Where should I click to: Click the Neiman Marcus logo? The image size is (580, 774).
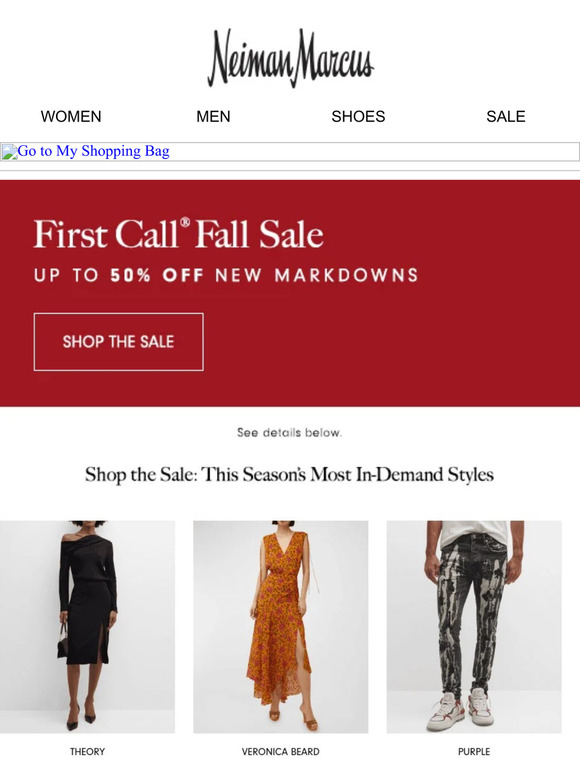coord(290,58)
